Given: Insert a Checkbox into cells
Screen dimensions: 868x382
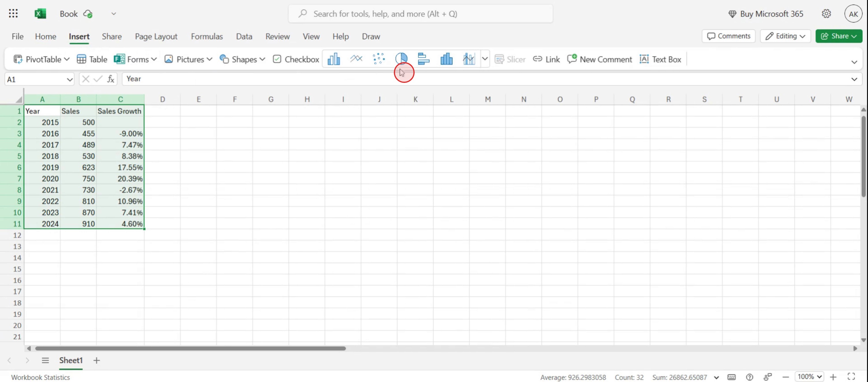Looking at the screenshot, I should pos(296,60).
